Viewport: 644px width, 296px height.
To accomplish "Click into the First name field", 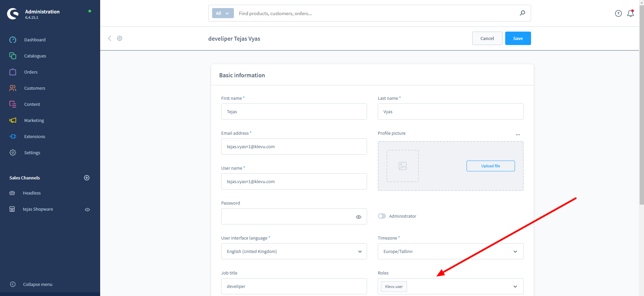I will [x=294, y=112].
